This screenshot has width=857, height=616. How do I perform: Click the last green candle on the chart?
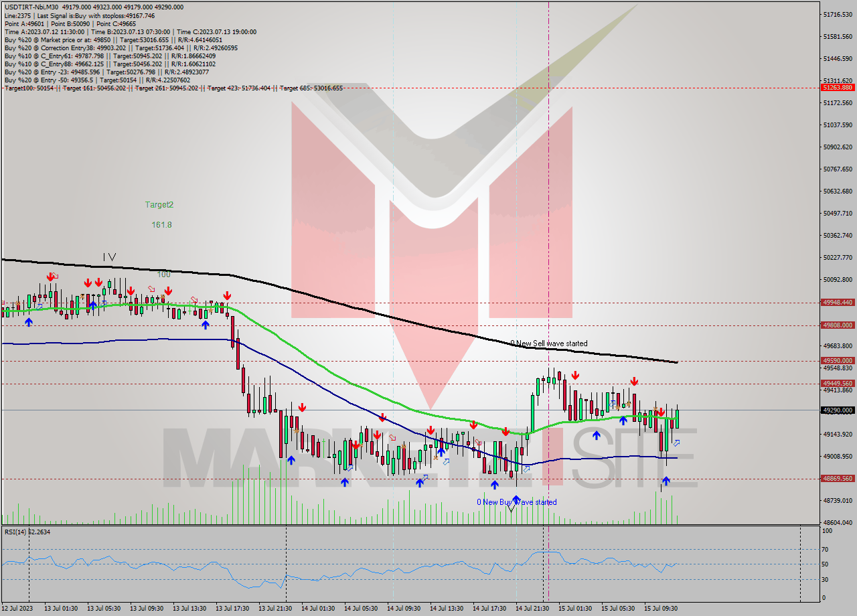click(678, 418)
